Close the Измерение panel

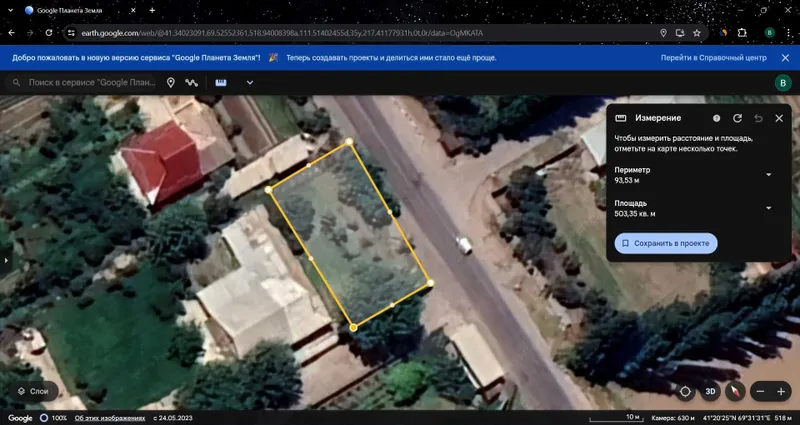point(779,118)
